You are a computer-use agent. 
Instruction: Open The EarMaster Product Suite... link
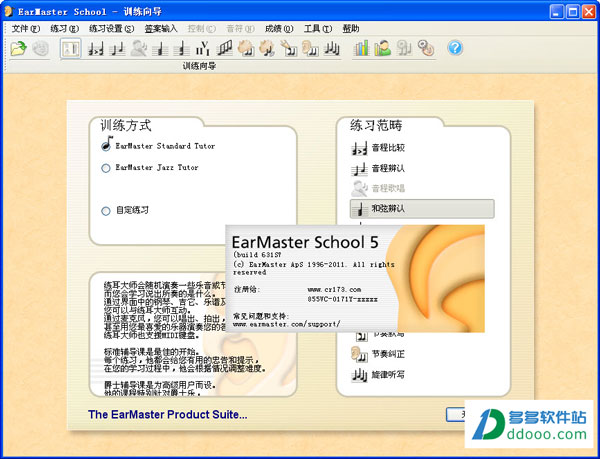pos(168,415)
